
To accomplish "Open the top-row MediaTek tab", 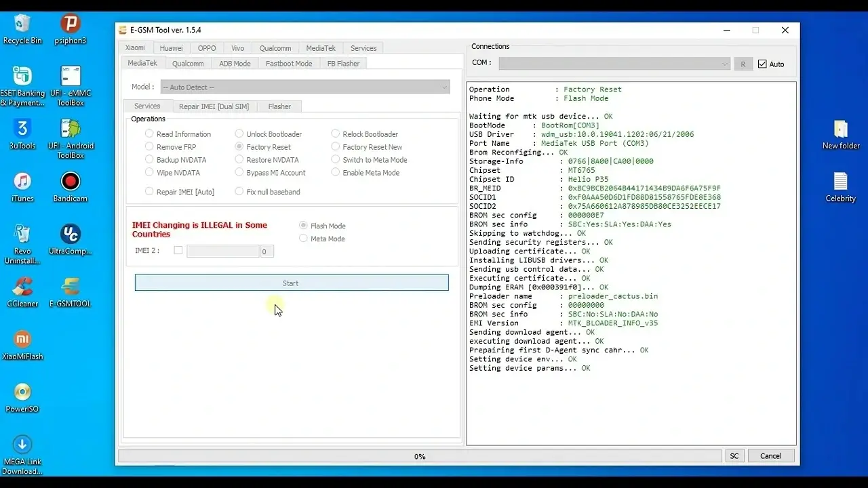I will click(320, 48).
